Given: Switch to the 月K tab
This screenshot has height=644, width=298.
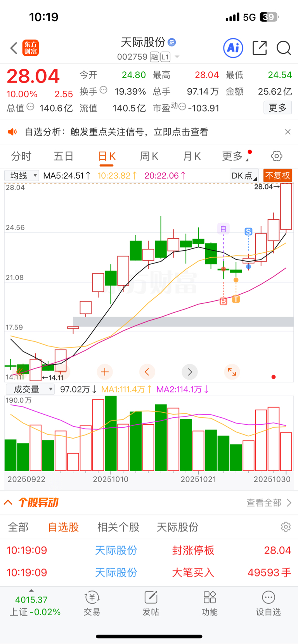Looking at the screenshot, I should pos(192,156).
